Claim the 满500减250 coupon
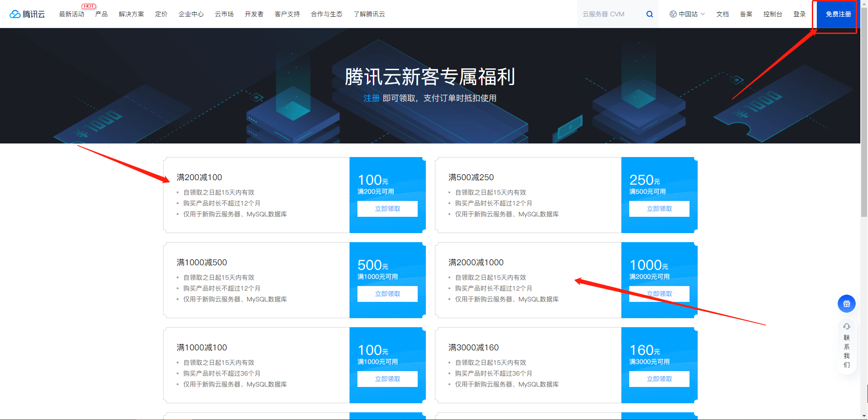Screen dimensions: 868x420 (659, 209)
